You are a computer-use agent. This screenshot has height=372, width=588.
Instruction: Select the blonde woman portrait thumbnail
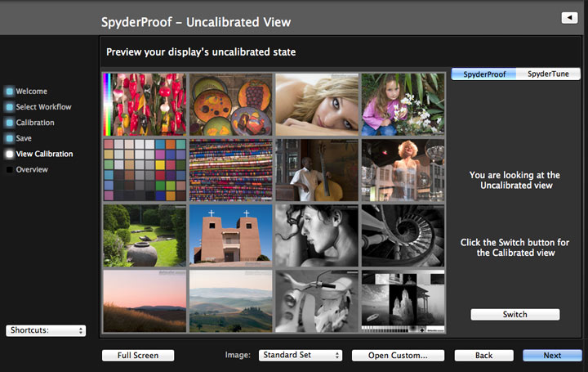[x=317, y=105]
